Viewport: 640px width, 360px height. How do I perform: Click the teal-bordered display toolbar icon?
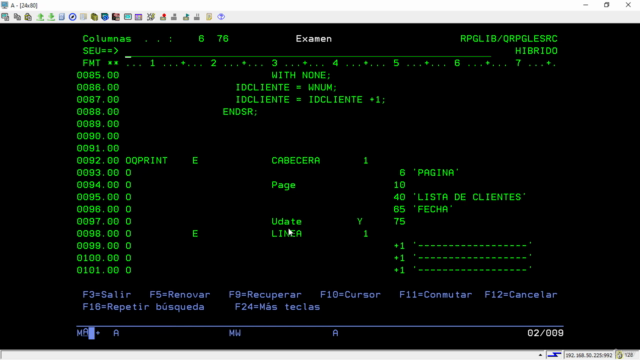click(x=128, y=17)
